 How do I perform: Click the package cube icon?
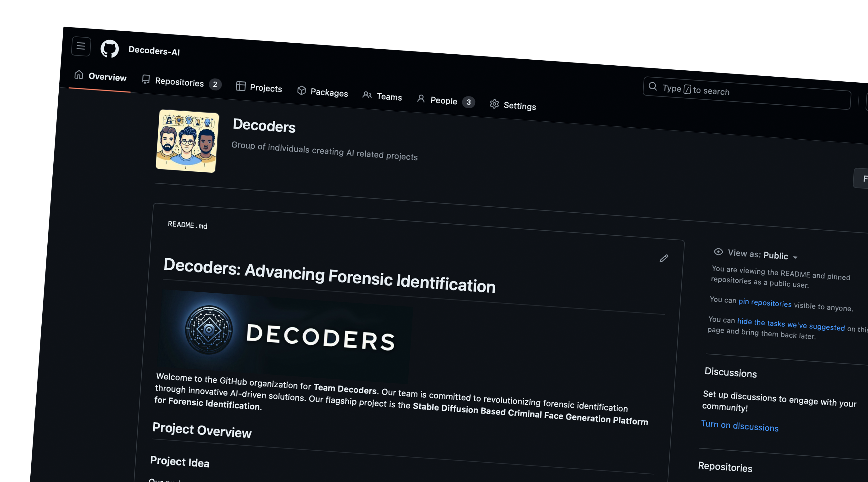(302, 90)
